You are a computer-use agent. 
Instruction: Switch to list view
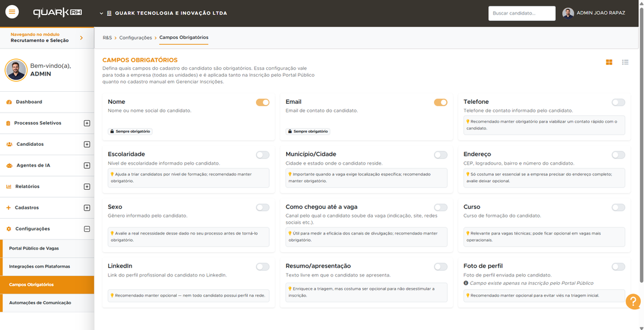[x=625, y=62]
